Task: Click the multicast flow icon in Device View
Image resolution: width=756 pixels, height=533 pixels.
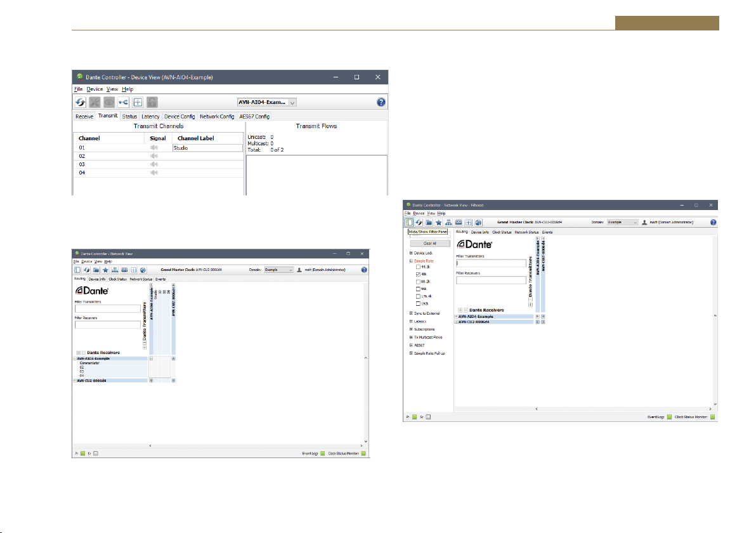Action: point(124,102)
